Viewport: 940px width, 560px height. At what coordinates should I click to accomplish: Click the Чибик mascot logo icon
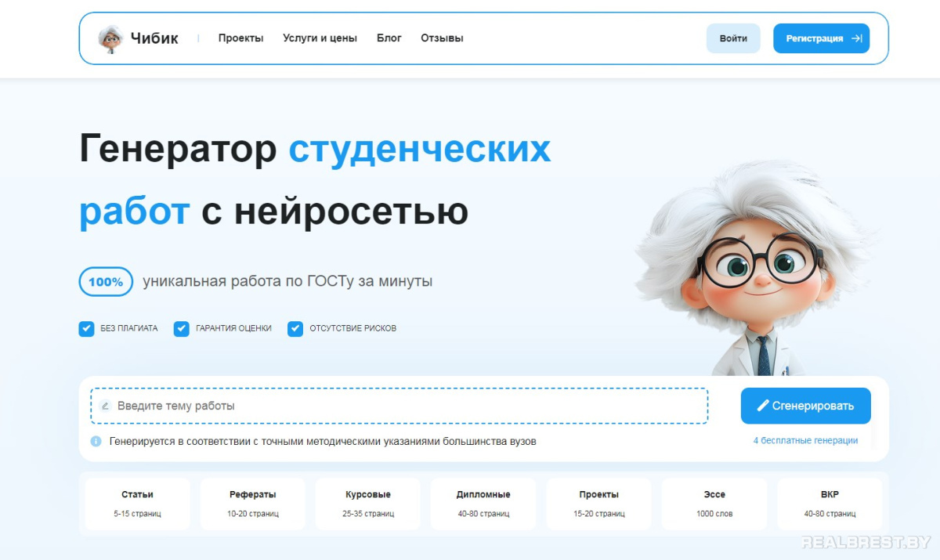coord(110,38)
